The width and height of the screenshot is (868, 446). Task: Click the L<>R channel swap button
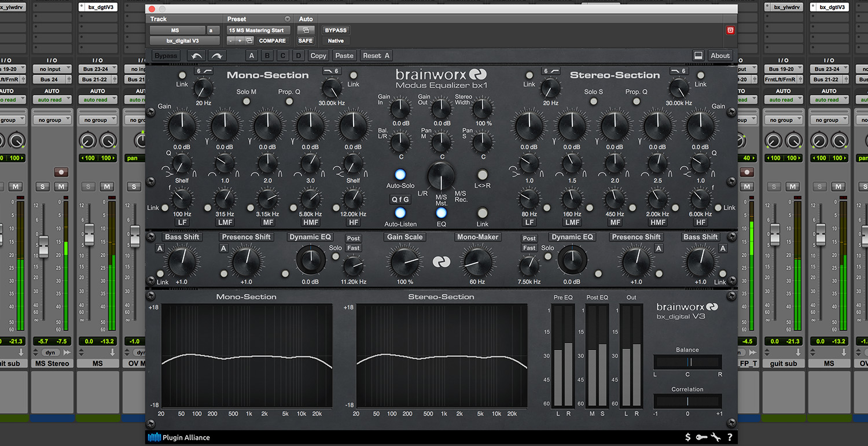pyautogui.click(x=483, y=175)
